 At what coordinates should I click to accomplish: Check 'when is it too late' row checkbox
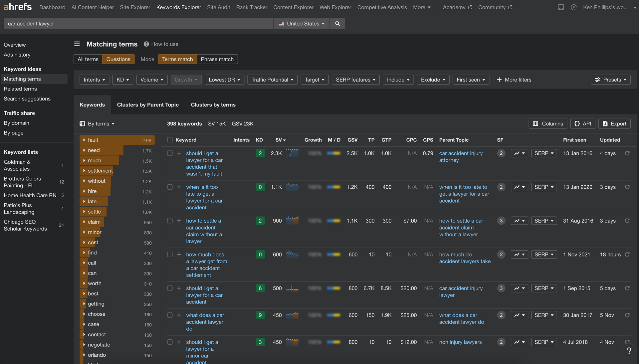170,187
